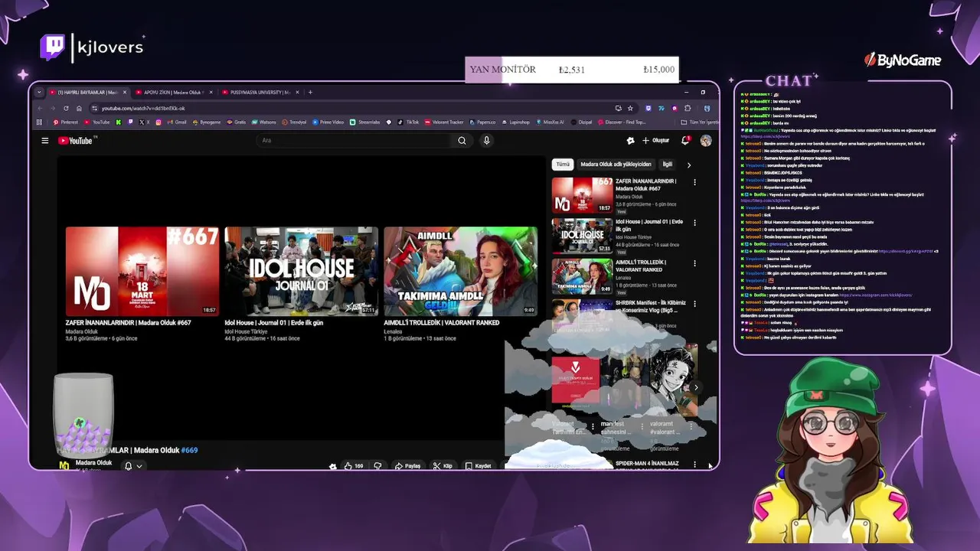Open the Prime Video bookmark
Screen dimensions: 980x551
pyautogui.click(x=328, y=122)
